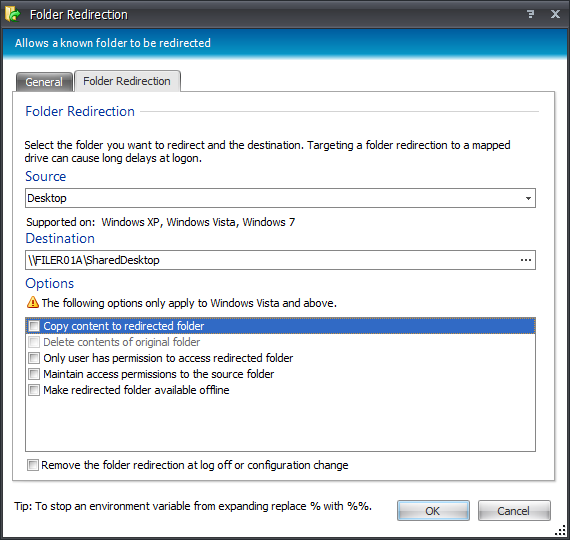The image size is (570, 540).
Task: Click the Cancel button
Action: point(514,511)
